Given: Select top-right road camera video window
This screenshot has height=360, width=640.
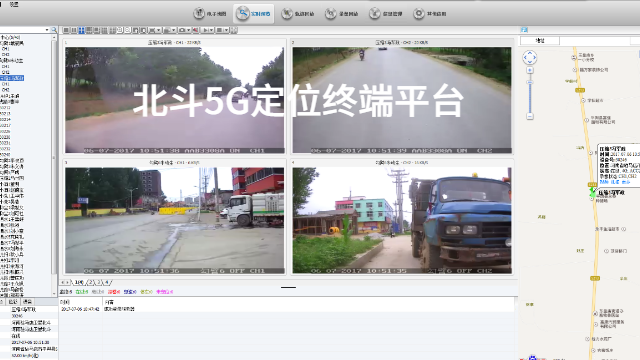Looking at the screenshot, I should point(402,100).
